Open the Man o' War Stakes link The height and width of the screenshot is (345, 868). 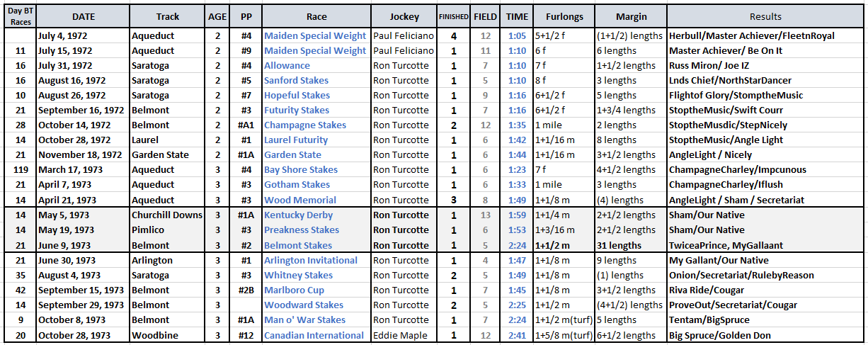(304, 319)
